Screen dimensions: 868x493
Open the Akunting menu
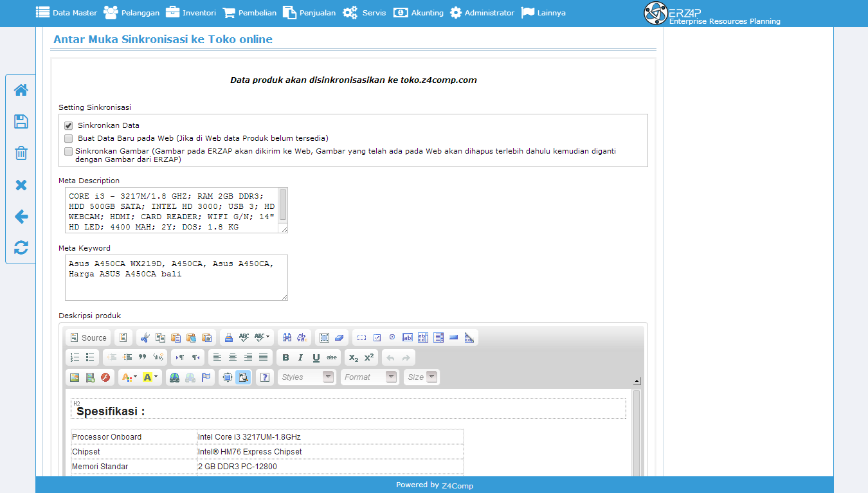pyautogui.click(x=419, y=12)
